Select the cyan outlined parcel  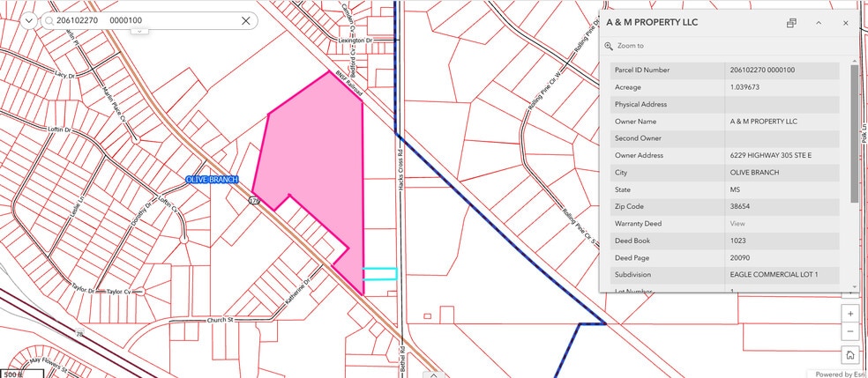point(380,274)
